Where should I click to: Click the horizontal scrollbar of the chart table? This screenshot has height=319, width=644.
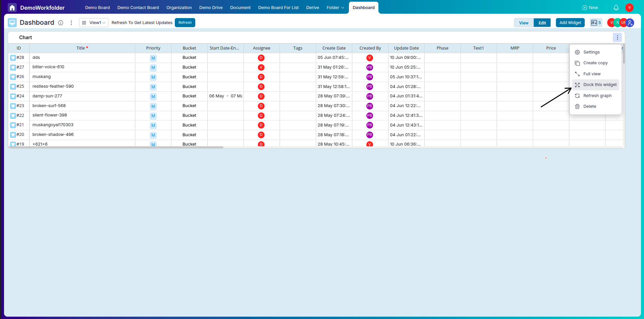pyautogui.click(x=116, y=147)
